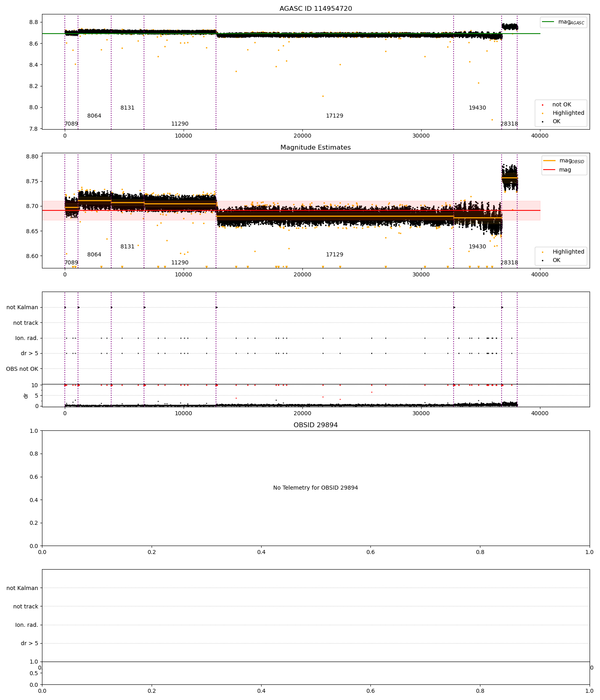Click OBSID label 8064 in top plot
Viewport: 600px width, 700px height.
tap(94, 116)
